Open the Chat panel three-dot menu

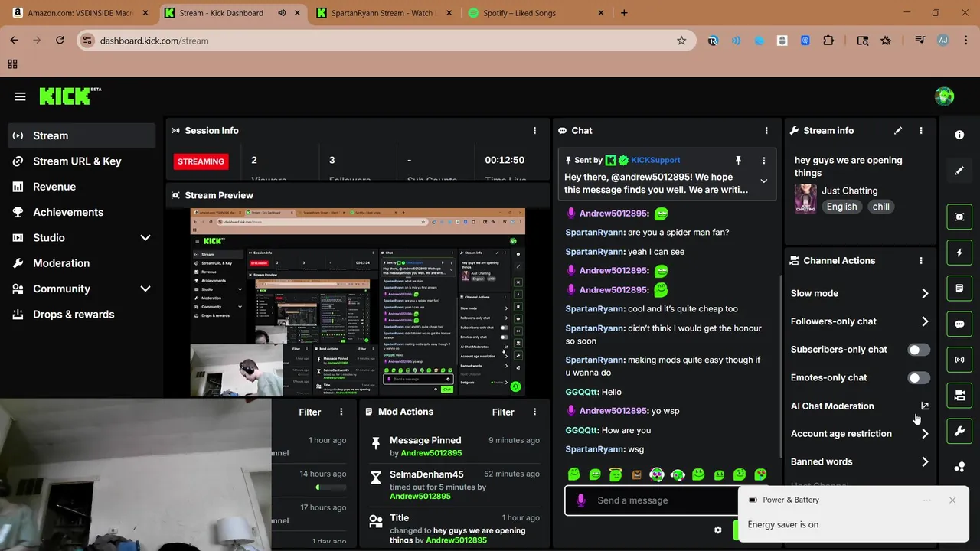[766, 130]
